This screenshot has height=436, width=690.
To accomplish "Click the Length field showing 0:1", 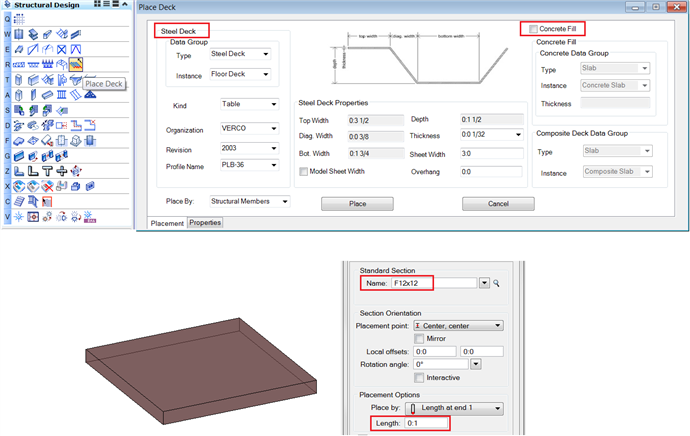I will pyautogui.click(x=426, y=423).
